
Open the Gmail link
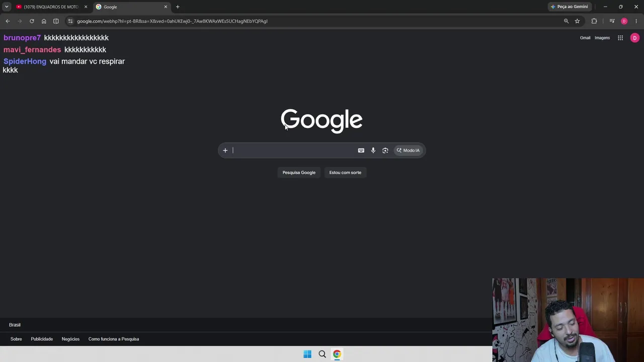click(585, 38)
